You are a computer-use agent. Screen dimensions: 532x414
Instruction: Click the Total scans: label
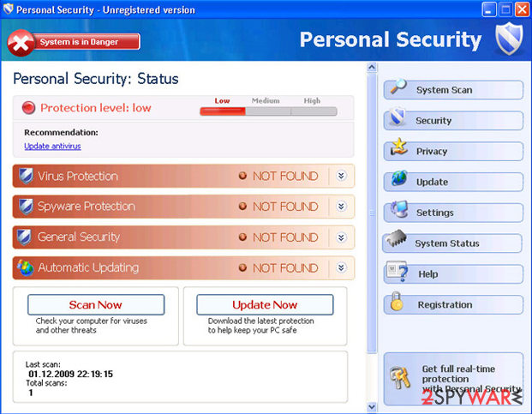pyautogui.click(x=46, y=383)
